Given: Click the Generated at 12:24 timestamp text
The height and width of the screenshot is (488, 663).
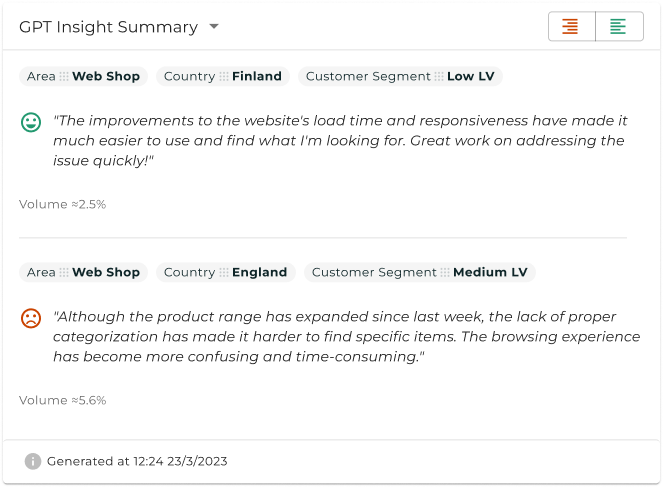Looking at the screenshot, I should [137, 461].
